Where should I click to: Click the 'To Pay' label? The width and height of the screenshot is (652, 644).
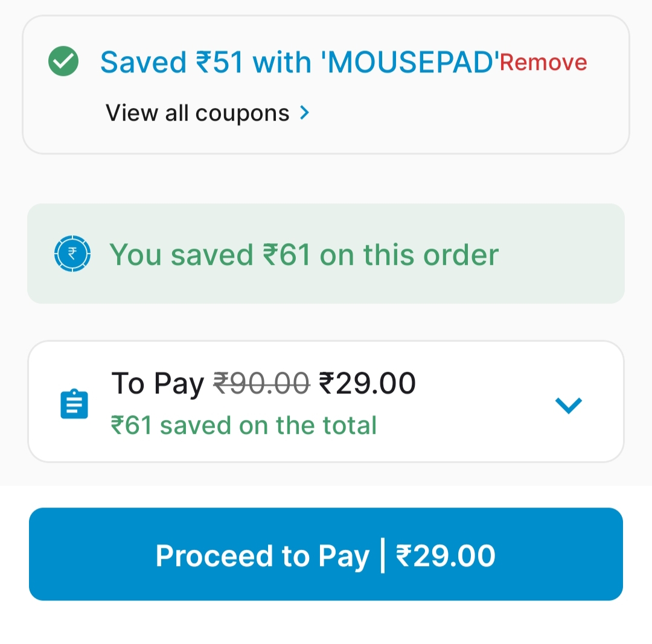pyautogui.click(x=158, y=383)
